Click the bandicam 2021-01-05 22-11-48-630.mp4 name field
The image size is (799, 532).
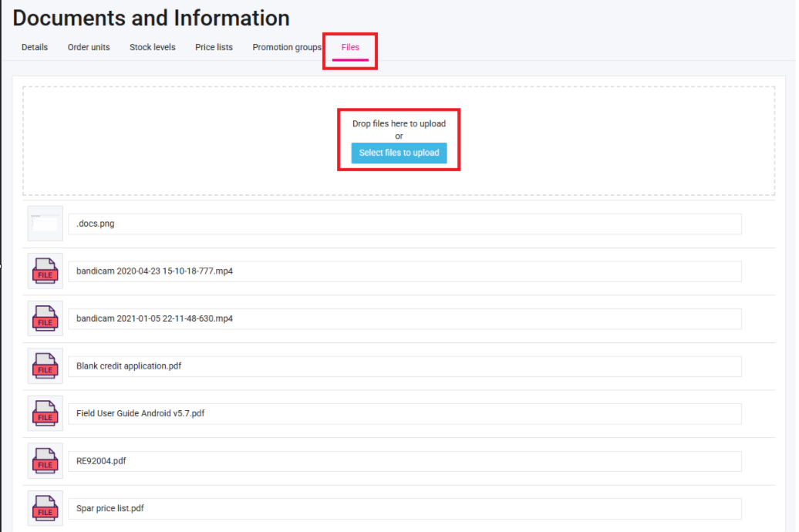404,318
